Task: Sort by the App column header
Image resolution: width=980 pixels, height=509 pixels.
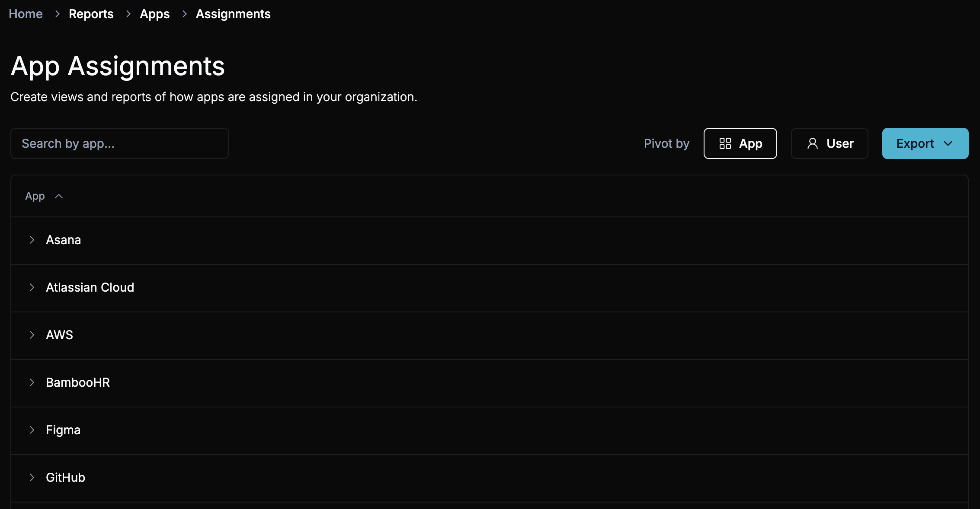Action: 35,196
